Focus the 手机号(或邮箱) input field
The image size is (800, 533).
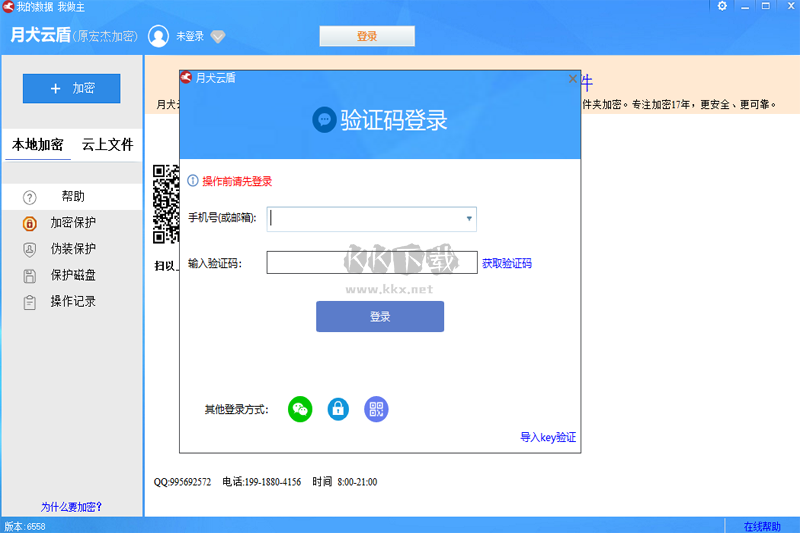[371, 219]
